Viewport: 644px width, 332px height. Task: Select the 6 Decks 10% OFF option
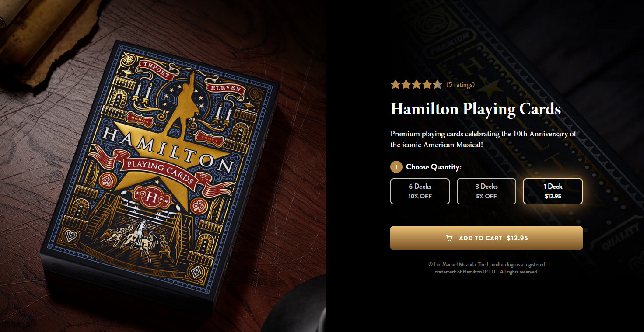[420, 191]
